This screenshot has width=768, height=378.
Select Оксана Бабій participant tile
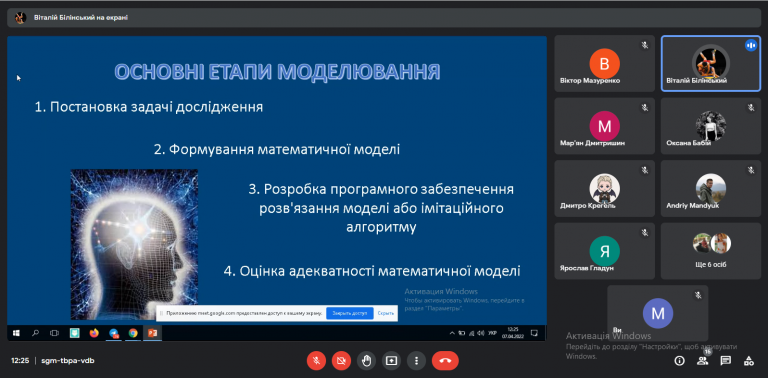[x=711, y=126]
